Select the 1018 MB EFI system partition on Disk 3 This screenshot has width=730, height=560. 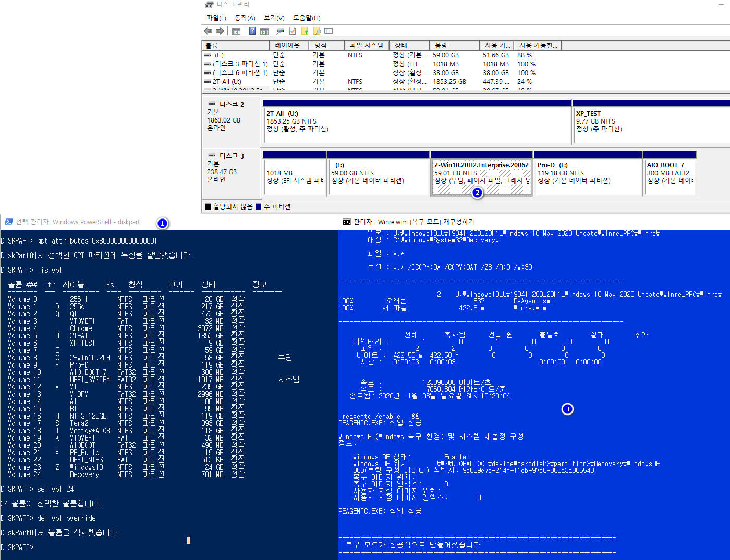[x=294, y=174]
